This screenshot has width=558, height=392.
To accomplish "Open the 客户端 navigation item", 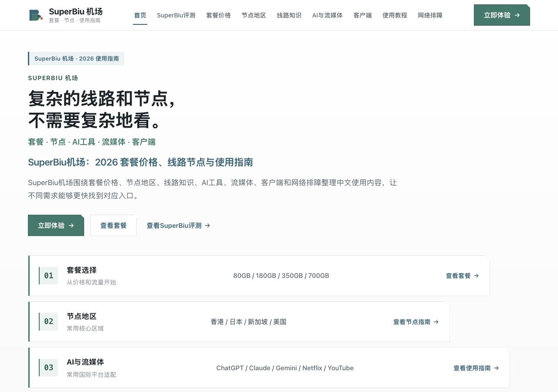I will point(363,15).
